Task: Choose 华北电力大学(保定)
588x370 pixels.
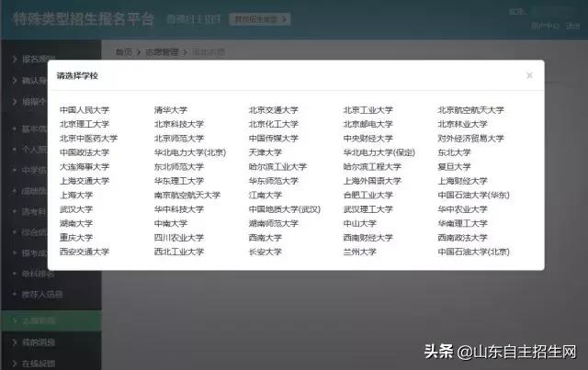Action: pos(379,152)
